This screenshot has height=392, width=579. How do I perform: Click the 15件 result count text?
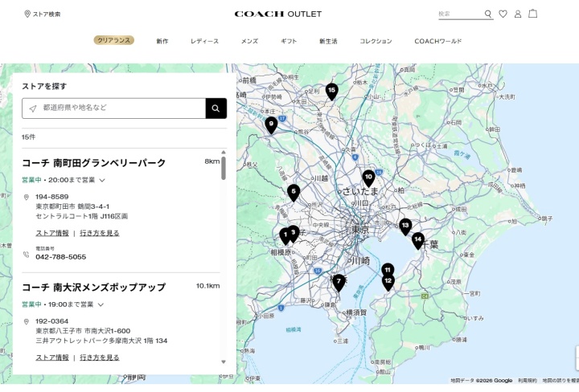click(x=28, y=137)
